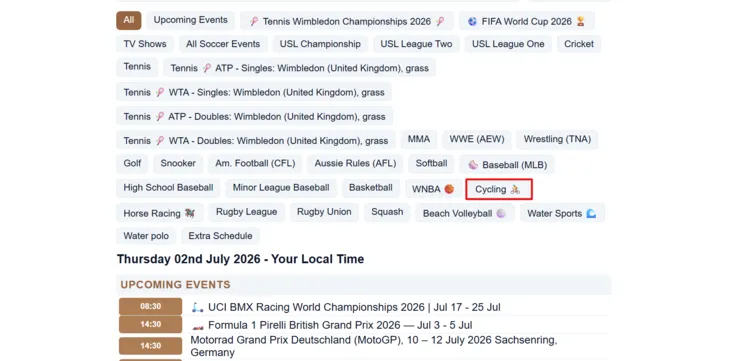Click the horse icon on Horse Racing
The image size is (750, 361).
point(189,213)
